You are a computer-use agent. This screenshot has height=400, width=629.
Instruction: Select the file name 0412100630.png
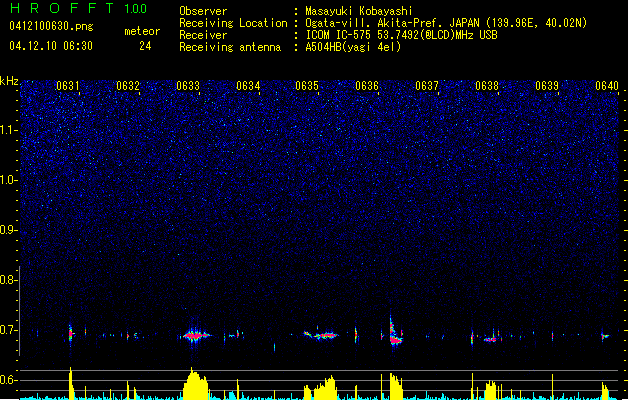click(51, 26)
